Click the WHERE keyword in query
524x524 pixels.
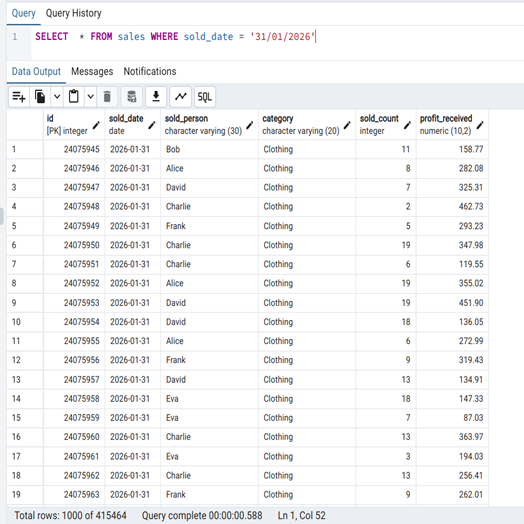click(164, 36)
